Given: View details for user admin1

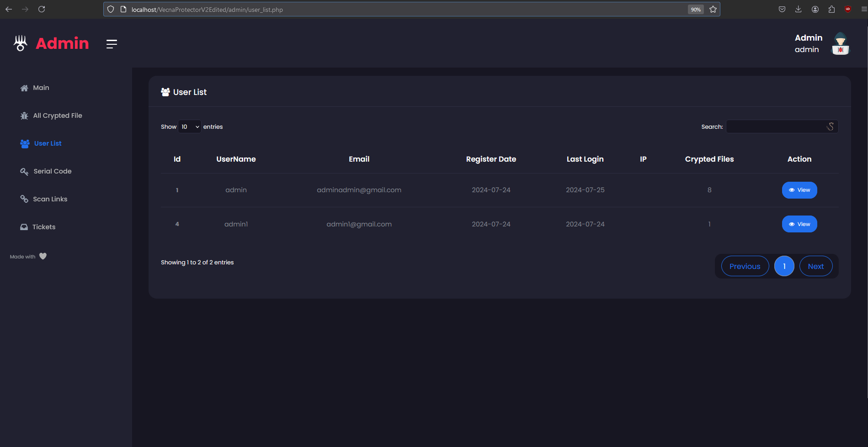Looking at the screenshot, I should coord(799,224).
